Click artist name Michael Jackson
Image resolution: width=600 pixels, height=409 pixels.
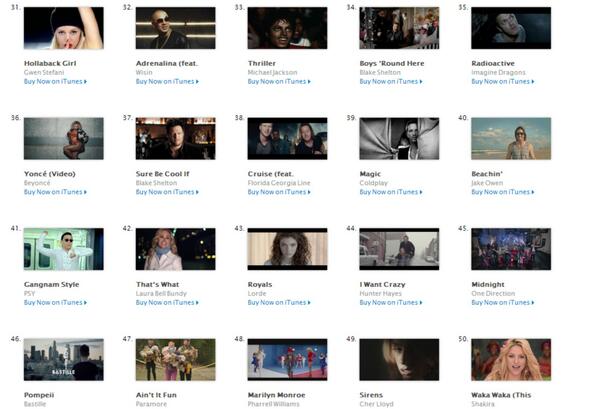[x=272, y=72]
